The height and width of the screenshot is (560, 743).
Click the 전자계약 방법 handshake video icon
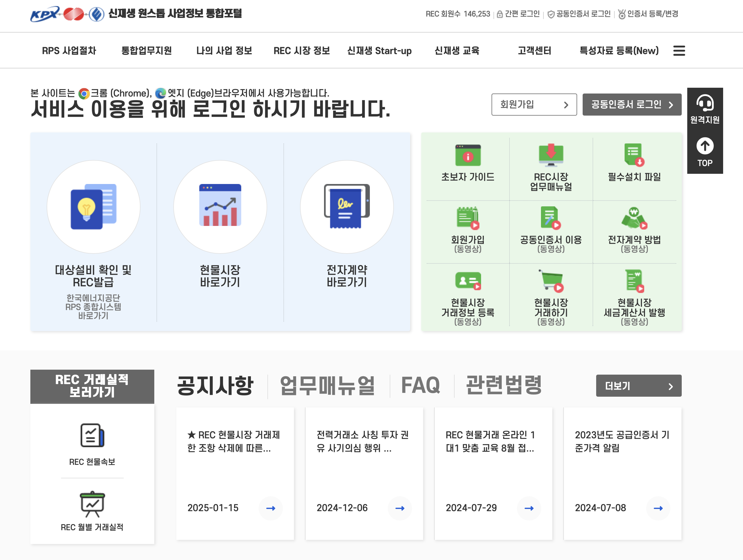click(x=634, y=218)
